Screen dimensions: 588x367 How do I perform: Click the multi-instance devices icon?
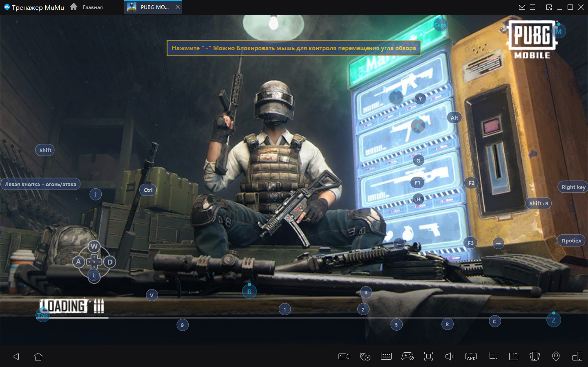point(577,356)
